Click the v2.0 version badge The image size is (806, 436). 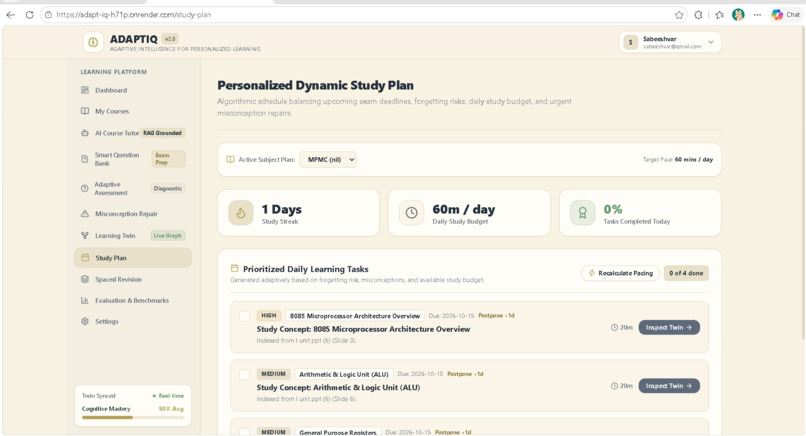coord(170,39)
